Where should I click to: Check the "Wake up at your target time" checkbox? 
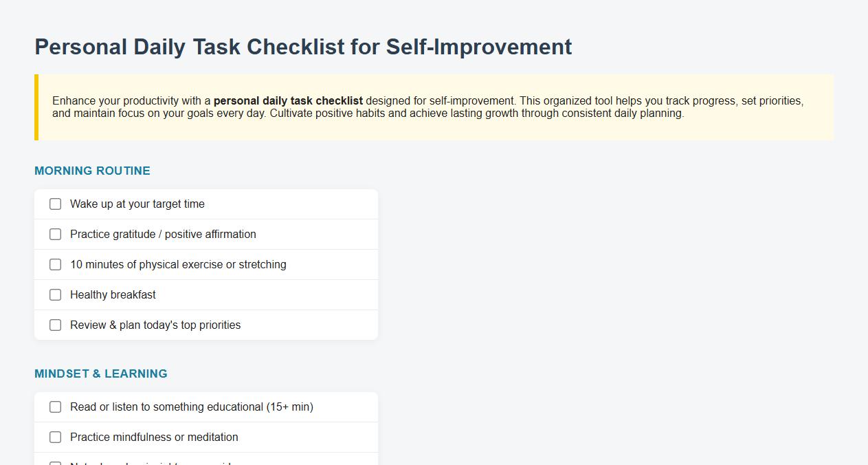point(55,204)
